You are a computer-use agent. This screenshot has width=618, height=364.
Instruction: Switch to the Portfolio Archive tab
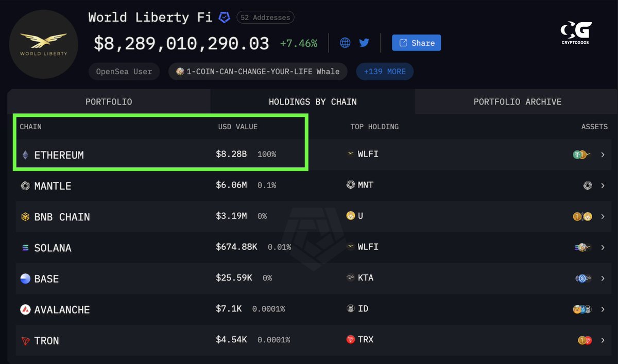click(517, 101)
